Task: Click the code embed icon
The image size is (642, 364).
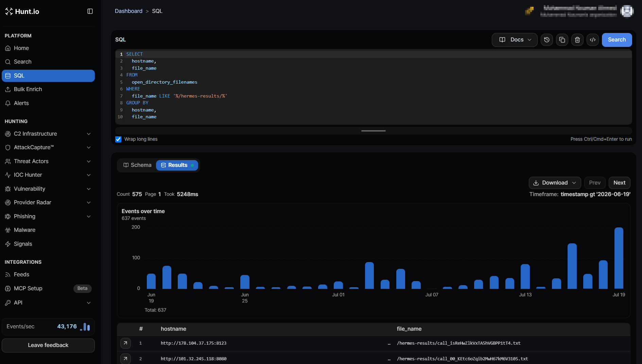Action: [x=593, y=40]
